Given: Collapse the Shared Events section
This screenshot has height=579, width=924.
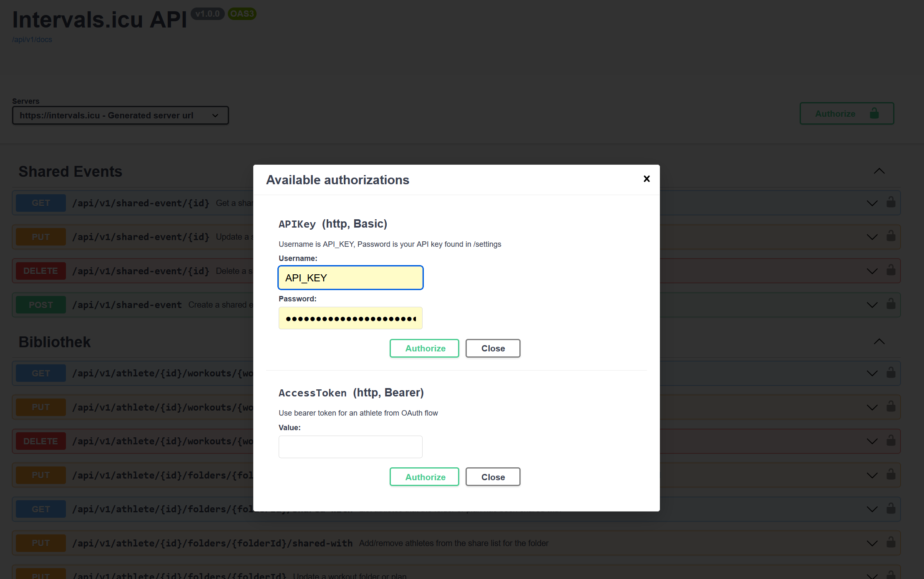Looking at the screenshot, I should (879, 171).
